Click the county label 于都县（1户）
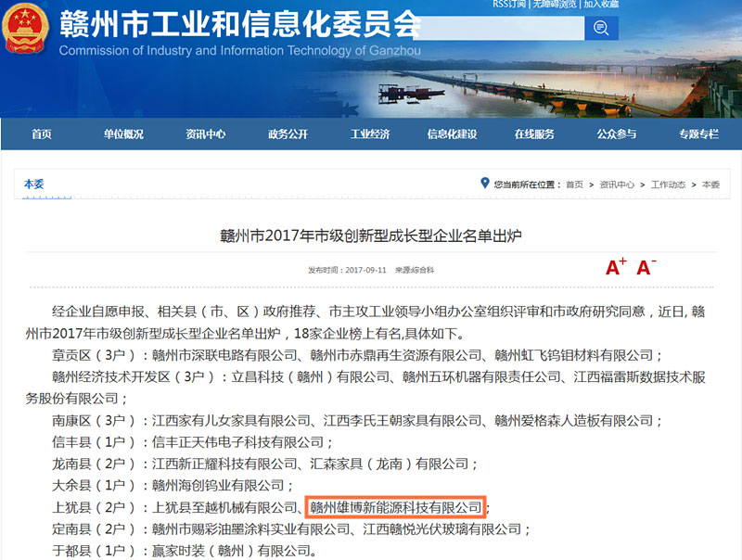The height and width of the screenshot is (560, 742). coord(95,551)
